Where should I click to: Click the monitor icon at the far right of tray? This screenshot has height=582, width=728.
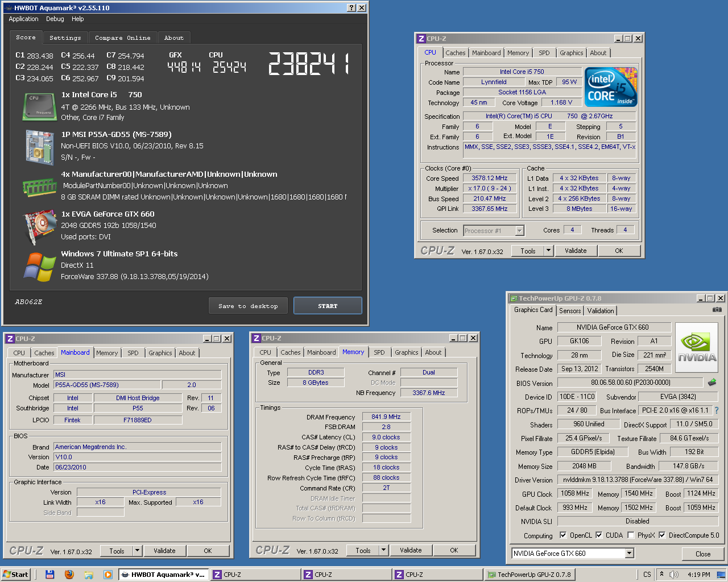[721, 575]
